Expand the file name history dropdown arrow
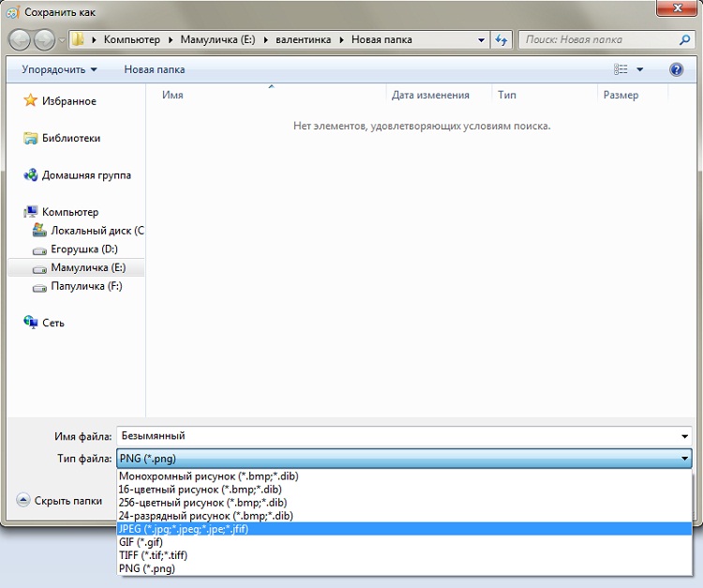Viewport: 703px width, 588px height. tap(685, 436)
